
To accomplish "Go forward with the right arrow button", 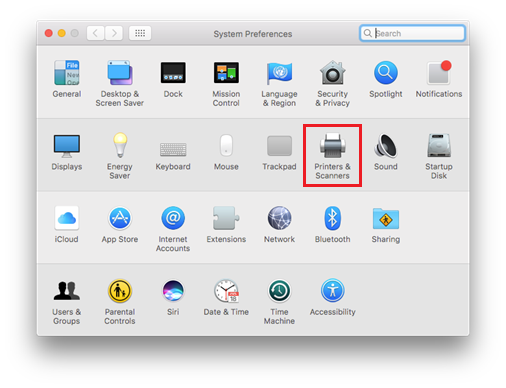I will [x=114, y=33].
